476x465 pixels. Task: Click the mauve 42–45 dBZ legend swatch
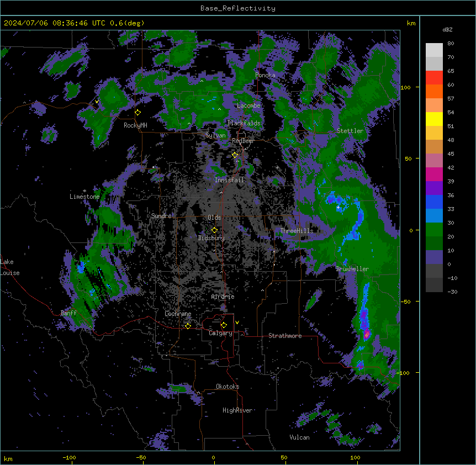pyautogui.click(x=434, y=160)
